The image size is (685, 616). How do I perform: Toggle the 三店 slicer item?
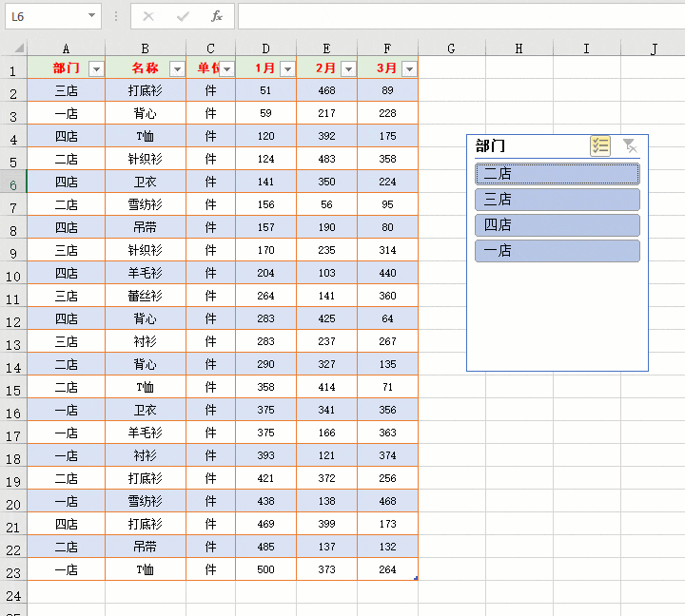click(557, 200)
